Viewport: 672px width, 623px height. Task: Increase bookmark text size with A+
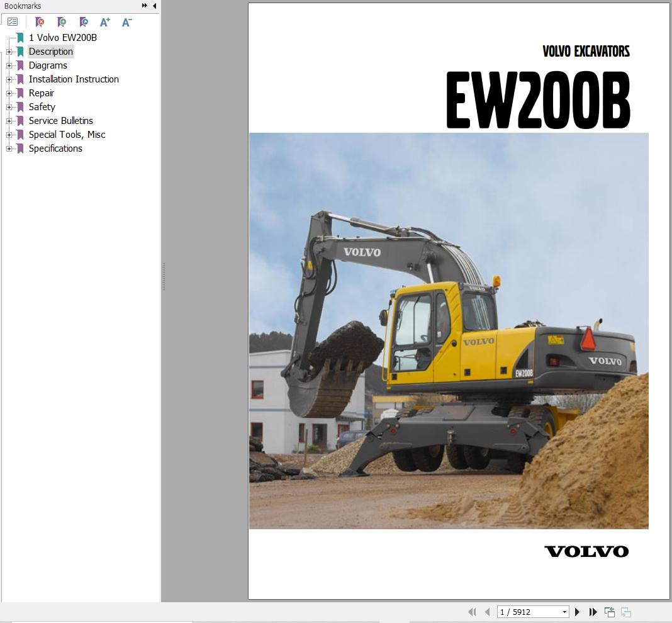(x=105, y=22)
